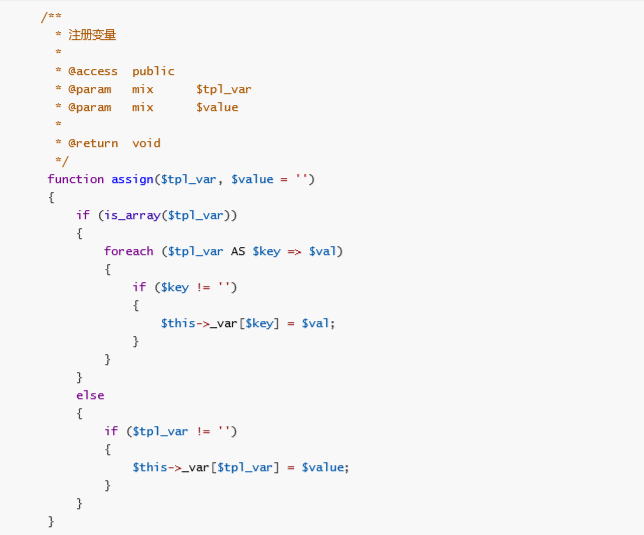Click the final closing brace of the function
The image size is (644, 535).
pos(51,521)
